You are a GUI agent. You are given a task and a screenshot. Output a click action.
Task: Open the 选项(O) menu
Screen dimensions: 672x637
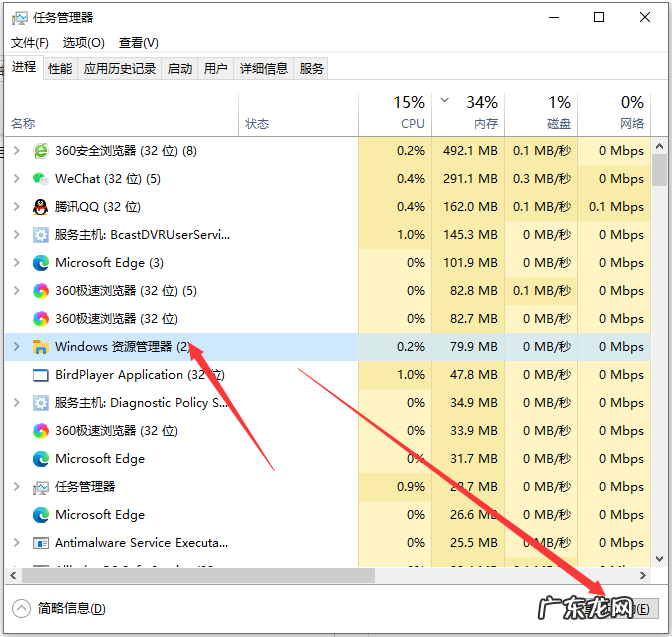coord(84,43)
